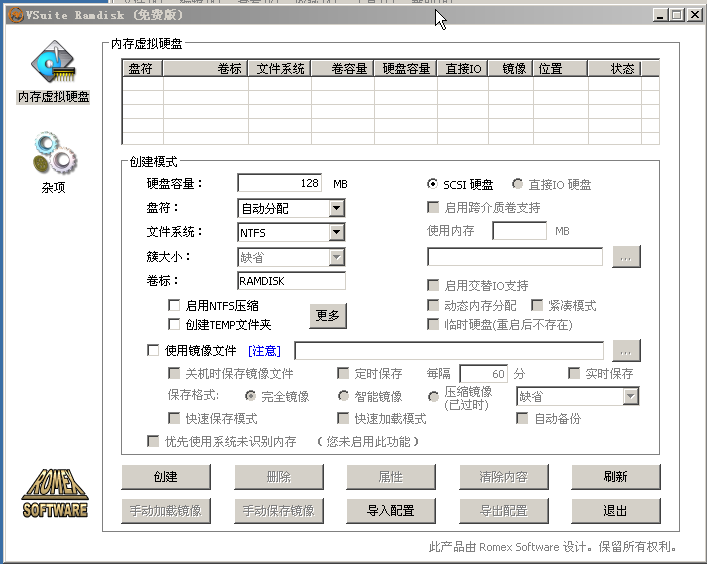Toggle the 临时硬盘(重启后不存在) checkbox
This screenshot has height=564, width=707.
pyautogui.click(x=433, y=324)
